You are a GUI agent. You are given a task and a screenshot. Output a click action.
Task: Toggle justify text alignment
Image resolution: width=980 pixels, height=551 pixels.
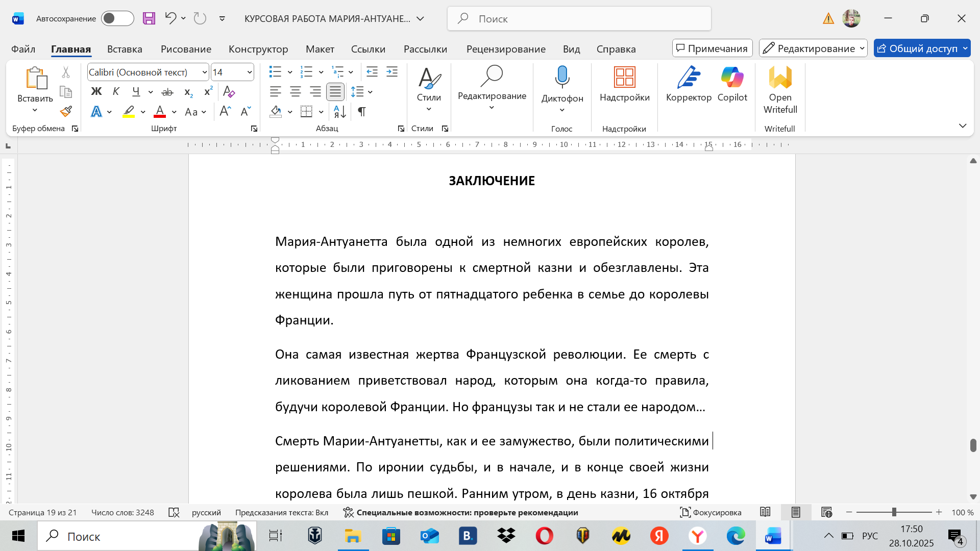(x=335, y=92)
